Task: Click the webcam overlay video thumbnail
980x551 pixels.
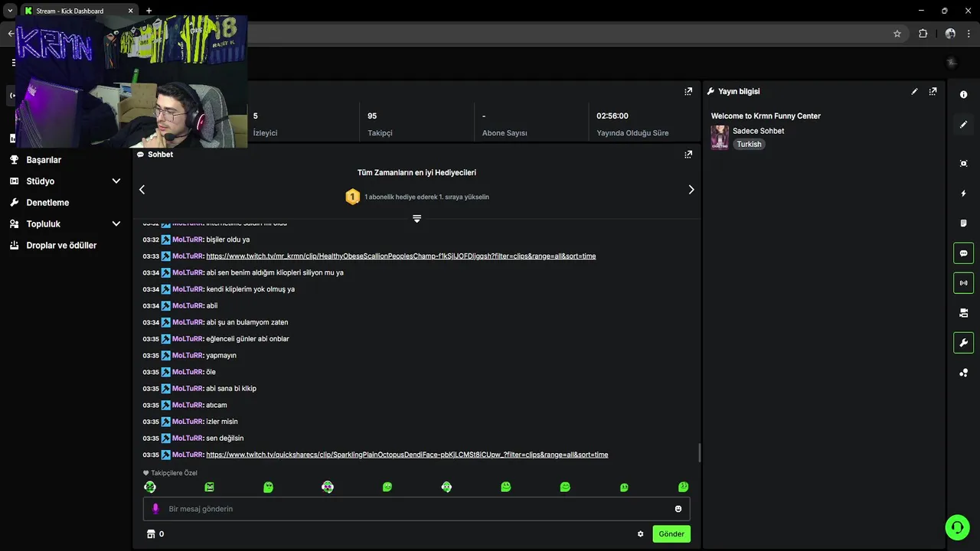Action: click(x=131, y=82)
